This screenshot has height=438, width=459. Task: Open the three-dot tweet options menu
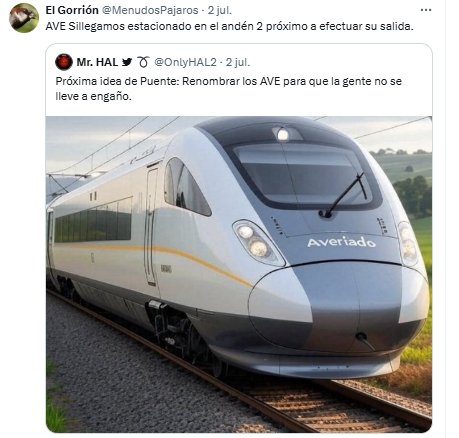426,10
